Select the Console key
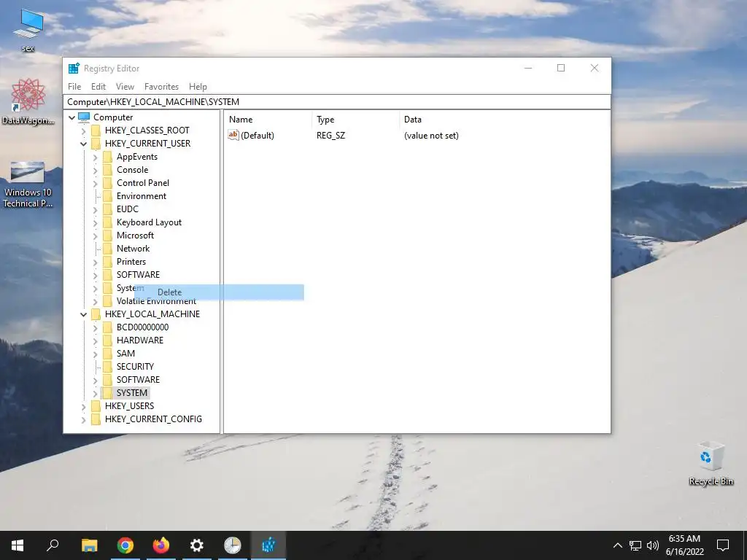 coord(133,170)
